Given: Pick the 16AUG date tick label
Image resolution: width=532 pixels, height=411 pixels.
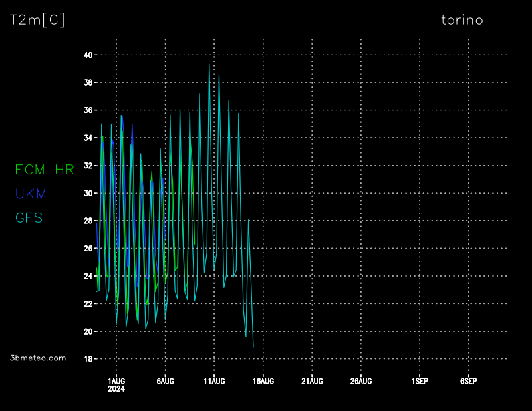Looking at the screenshot, I should pos(263,381).
